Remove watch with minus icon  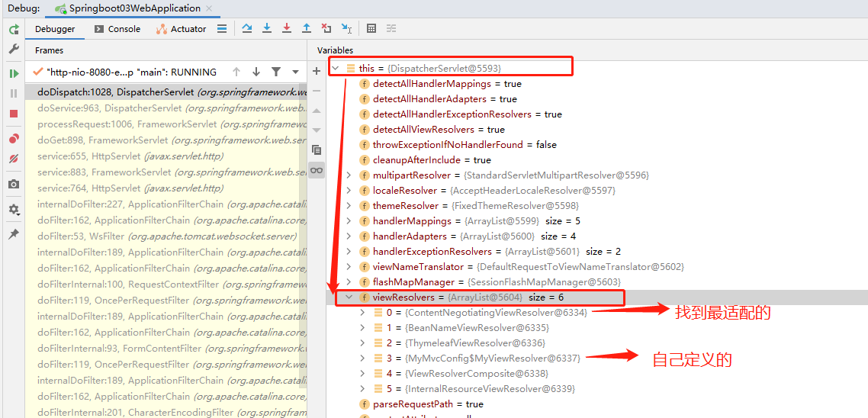[317, 91]
